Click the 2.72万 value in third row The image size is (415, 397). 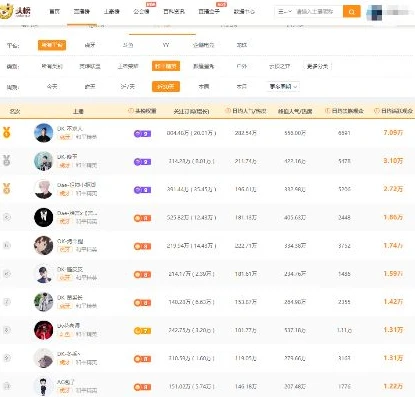(x=393, y=189)
